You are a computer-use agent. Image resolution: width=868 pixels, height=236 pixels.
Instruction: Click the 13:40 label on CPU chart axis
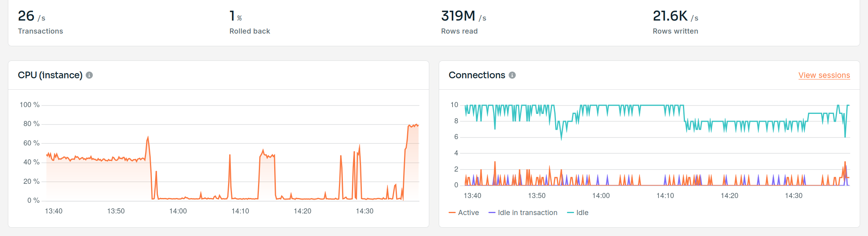pos(54,211)
